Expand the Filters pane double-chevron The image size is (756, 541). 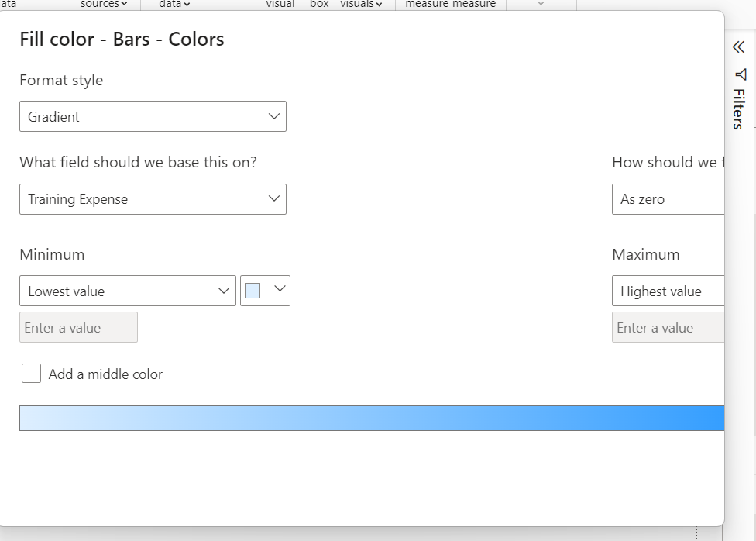(739, 47)
